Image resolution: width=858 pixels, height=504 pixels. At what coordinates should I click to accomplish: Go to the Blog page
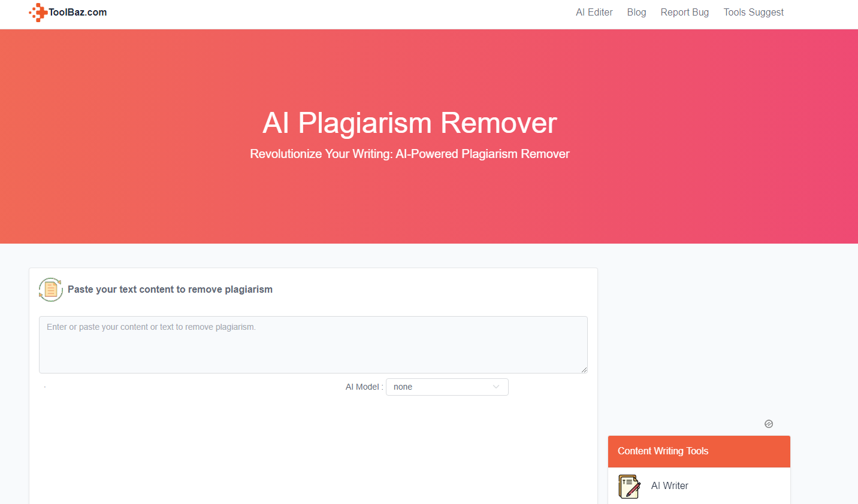coord(636,12)
